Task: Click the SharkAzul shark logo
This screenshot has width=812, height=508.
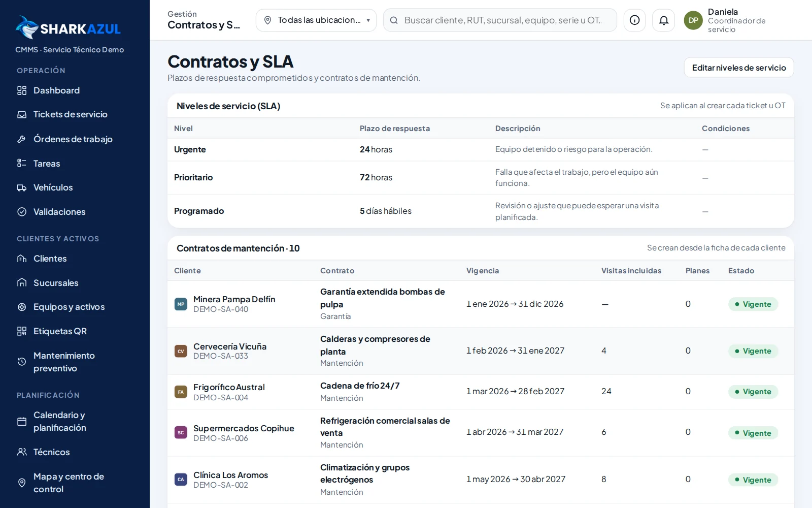Action: pos(27,27)
